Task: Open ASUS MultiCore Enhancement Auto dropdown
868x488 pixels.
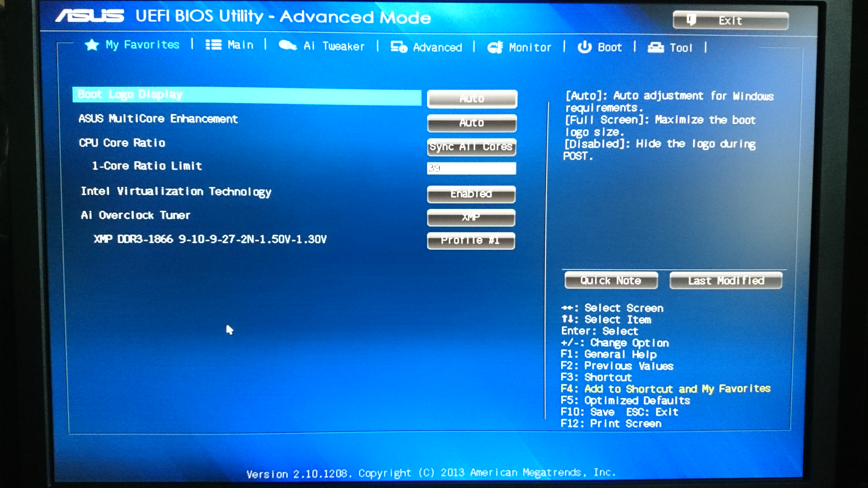Action: coord(471,123)
